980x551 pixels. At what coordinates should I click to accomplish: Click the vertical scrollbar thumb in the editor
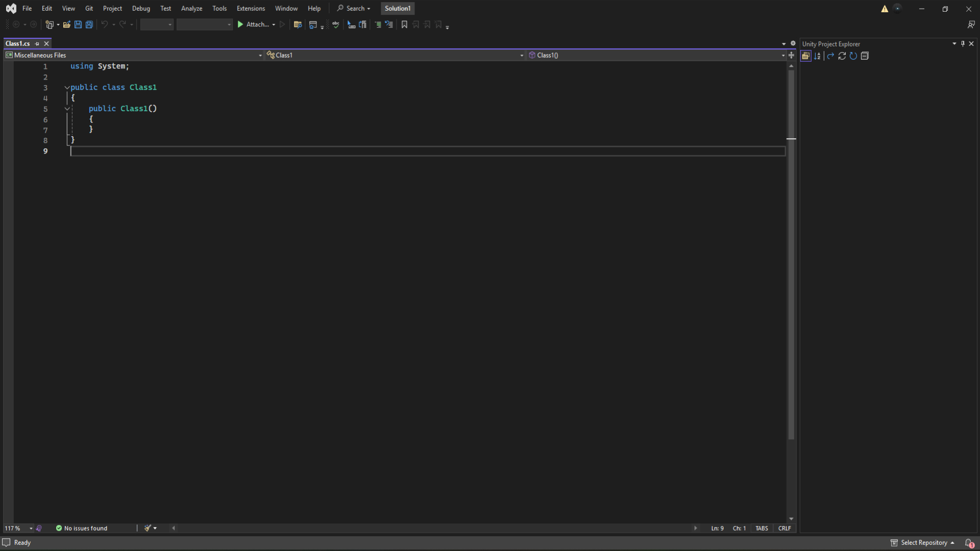[x=791, y=255]
